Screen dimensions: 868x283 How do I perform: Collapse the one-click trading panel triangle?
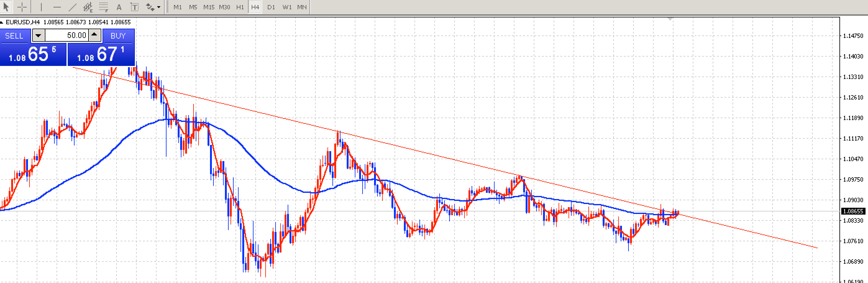[2, 22]
